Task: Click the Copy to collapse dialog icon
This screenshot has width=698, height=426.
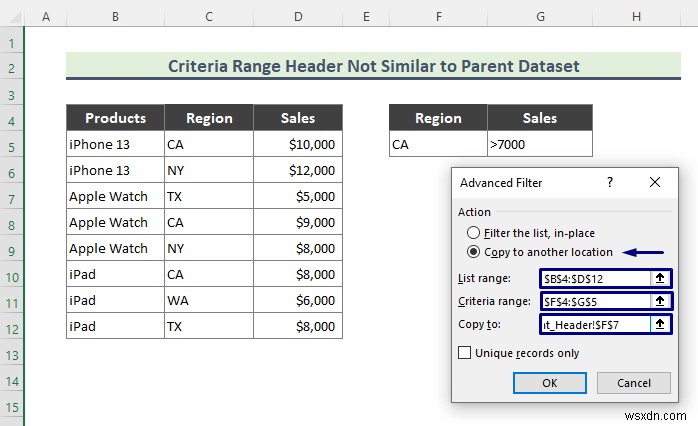Action: coord(660,324)
